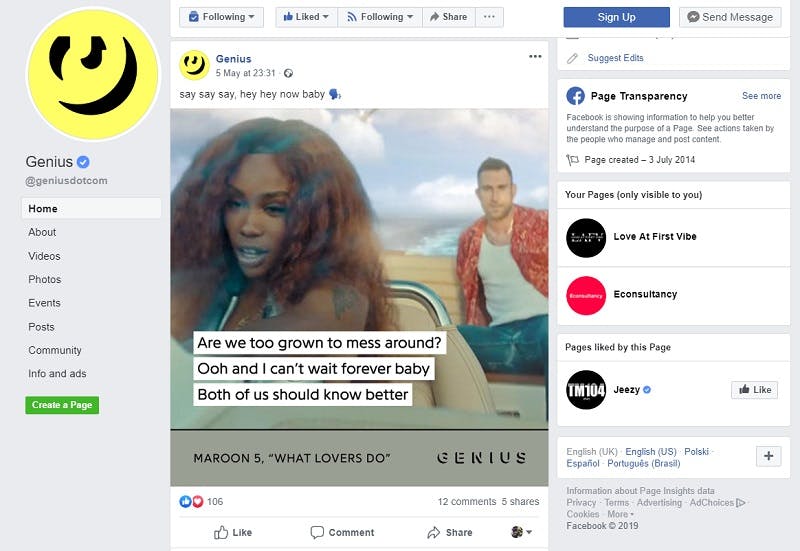The height and width of the screenshot is (551, 800).
Task: Open the About section in the sidebar
Action: (x=42, y=232)
